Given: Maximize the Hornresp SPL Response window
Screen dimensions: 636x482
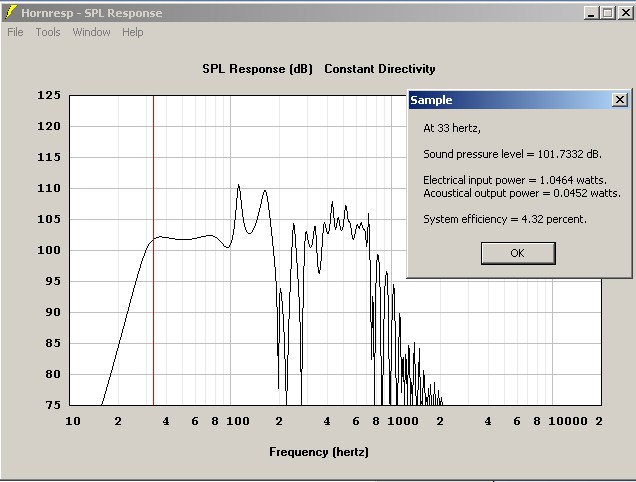Looking at the screenshot, I should click(608, 13).
